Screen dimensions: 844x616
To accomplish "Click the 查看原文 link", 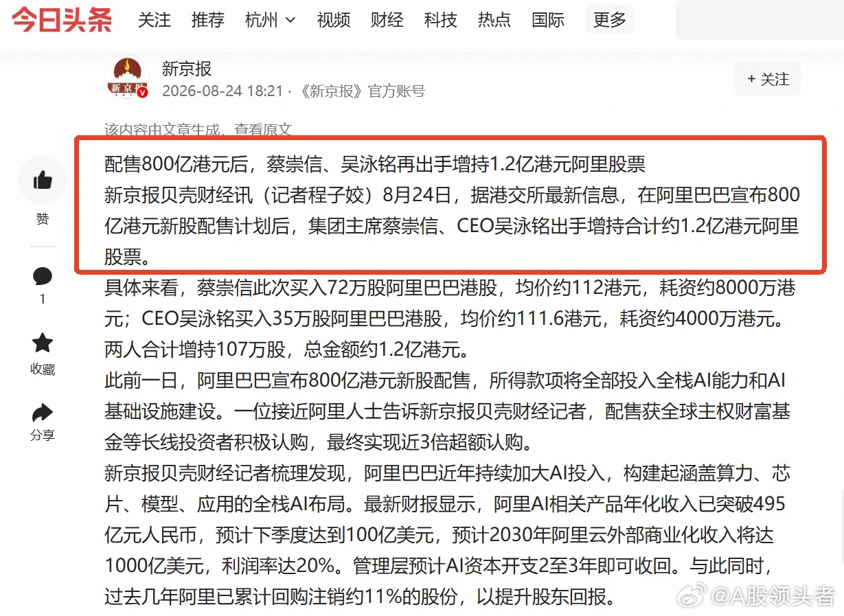I will click(263, 129).
